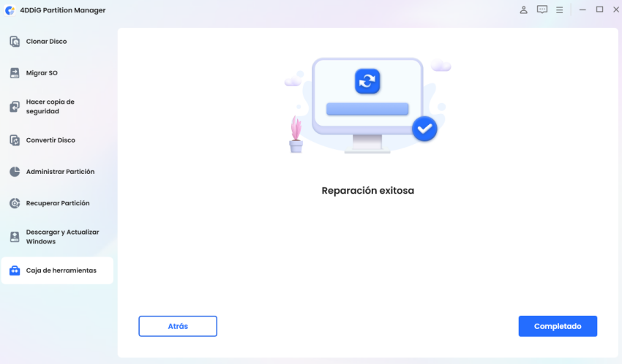Select the Caja de herramientas toolbox icon

pyautogui.click(x=15, y=270)
